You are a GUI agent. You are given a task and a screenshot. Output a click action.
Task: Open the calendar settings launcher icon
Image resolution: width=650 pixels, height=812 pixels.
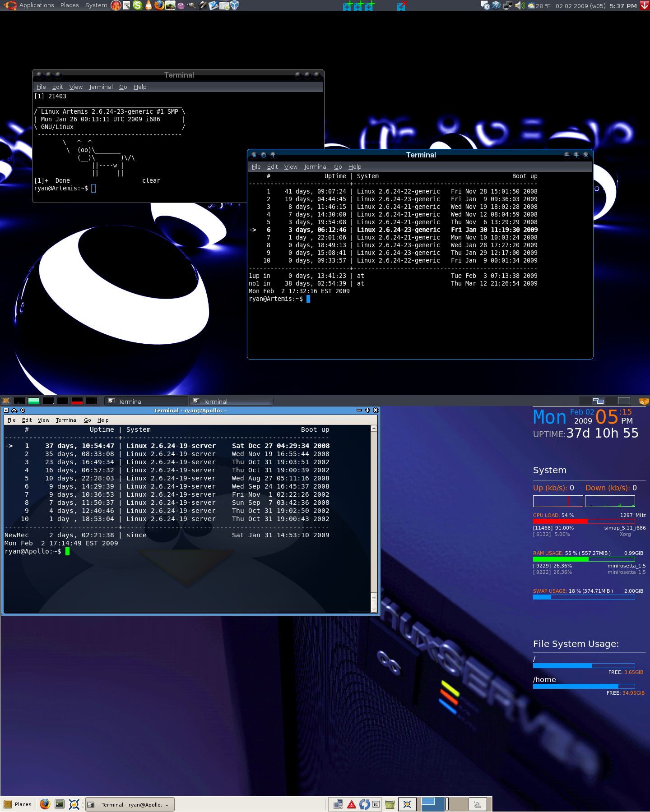tap(224, 5)
